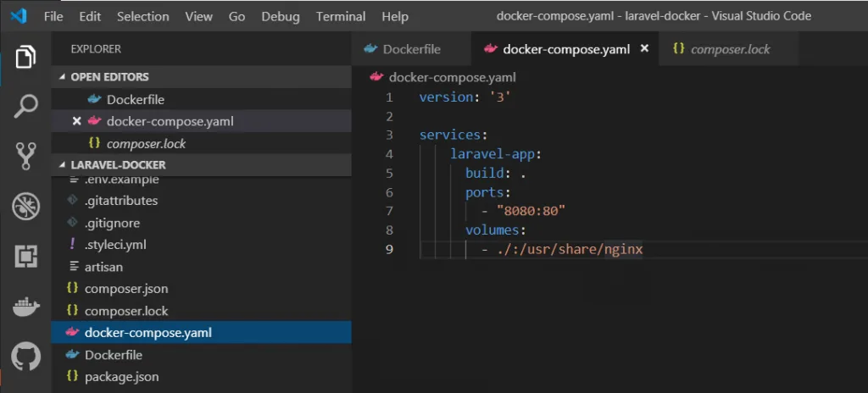868x393 pixels.
Task: Click line number 9 in gutter
Action: pos(389,249)
